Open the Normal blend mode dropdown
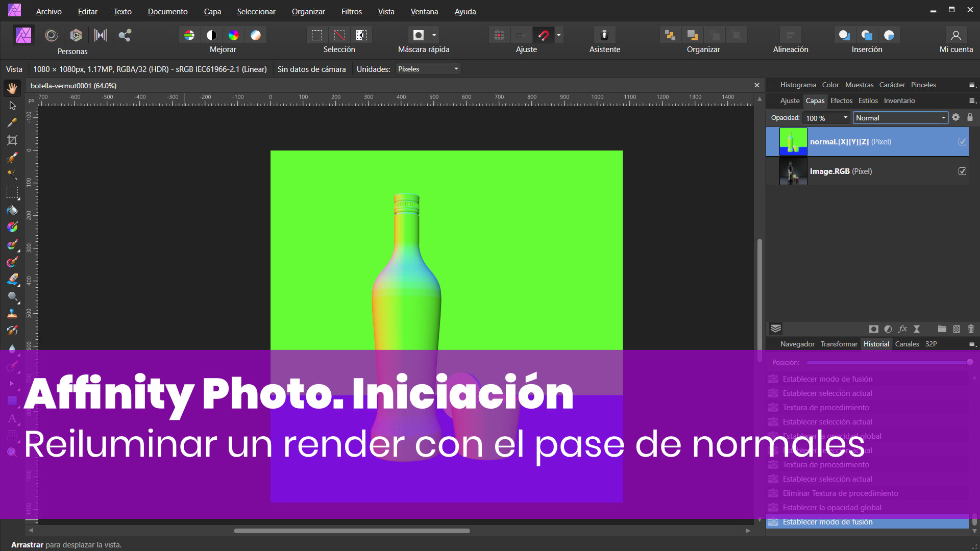 pos(900,118)
